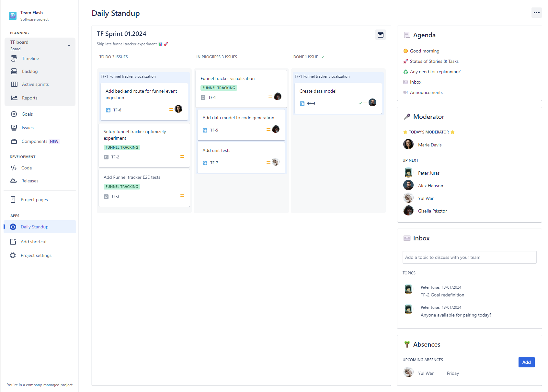Click the done checkmark on TF-4 card
Viewport: 548px width, 392px height.
(360, 103)
